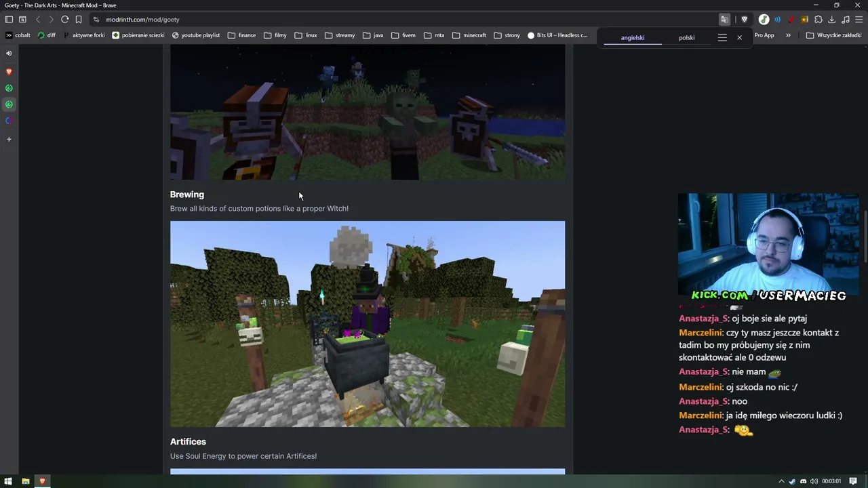Open system volume control in tray
This screenshot has height=488, width=868.
814,481
